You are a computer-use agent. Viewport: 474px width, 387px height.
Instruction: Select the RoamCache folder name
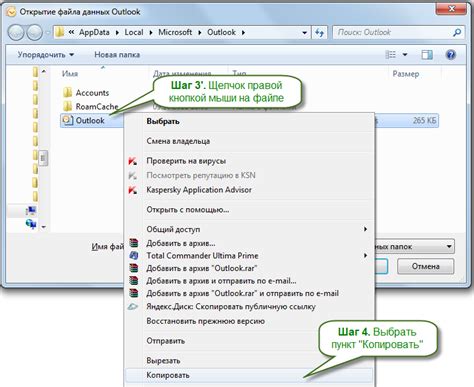click(97, 107)
